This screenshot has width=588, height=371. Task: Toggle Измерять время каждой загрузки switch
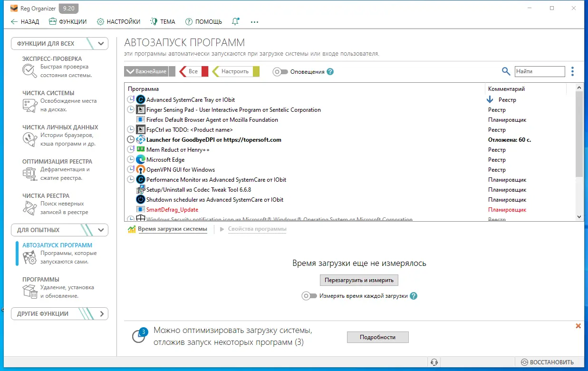click(309, 296)
